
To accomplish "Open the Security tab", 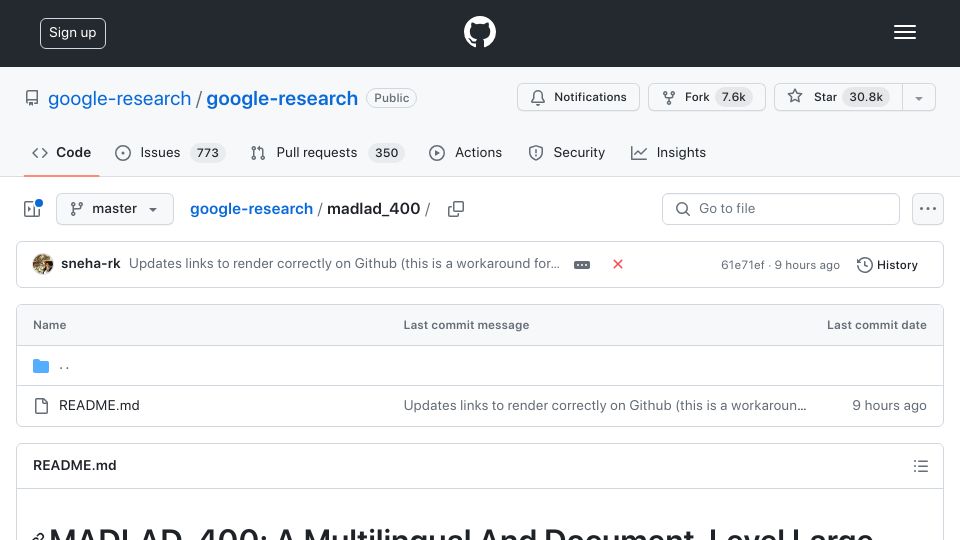I will (x=566, y=152).
